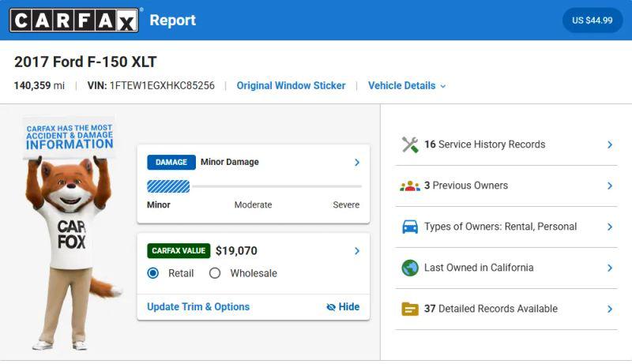
Task: Click the globe Last Owned icon
Action: point(410,268)
